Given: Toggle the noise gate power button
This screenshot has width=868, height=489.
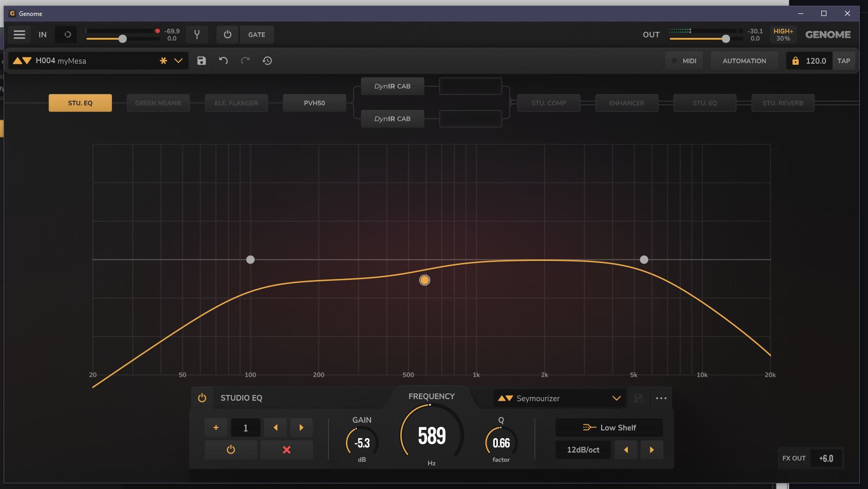Looking at the screenshot, I should 227,35.
